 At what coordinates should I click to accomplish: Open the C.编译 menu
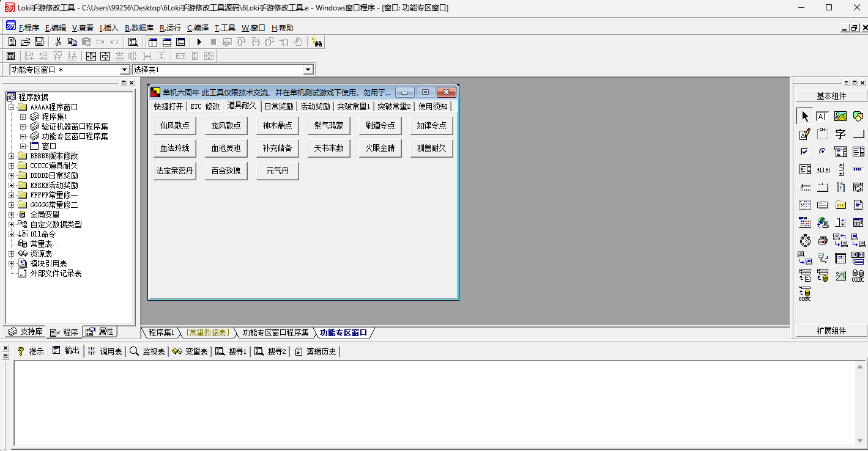pos(198,28)
